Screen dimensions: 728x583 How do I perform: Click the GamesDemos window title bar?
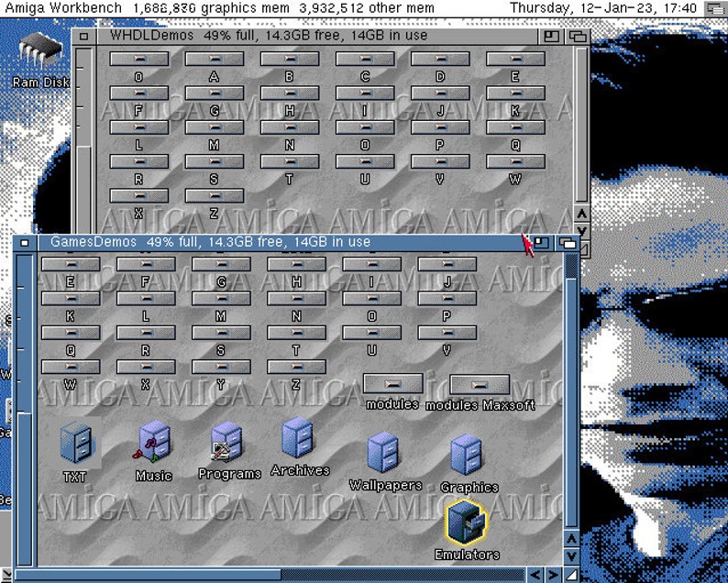pyautogui.click(x=283, y=242)
